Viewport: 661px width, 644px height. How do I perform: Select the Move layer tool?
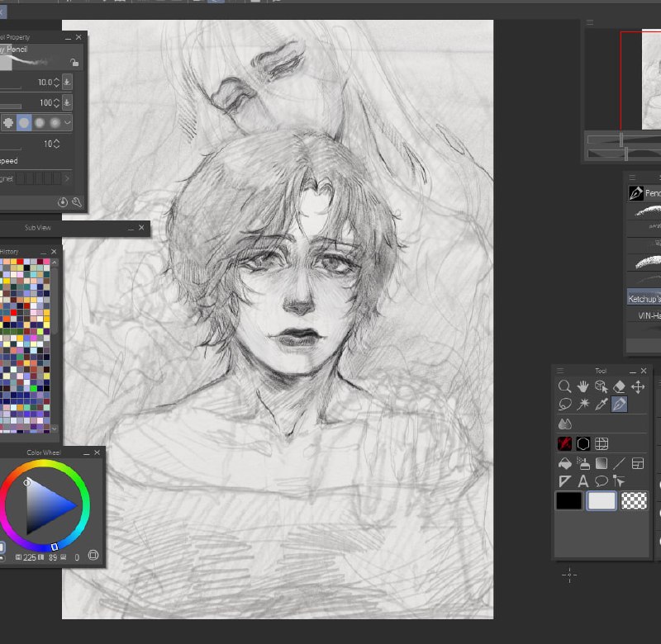point(637,386)
